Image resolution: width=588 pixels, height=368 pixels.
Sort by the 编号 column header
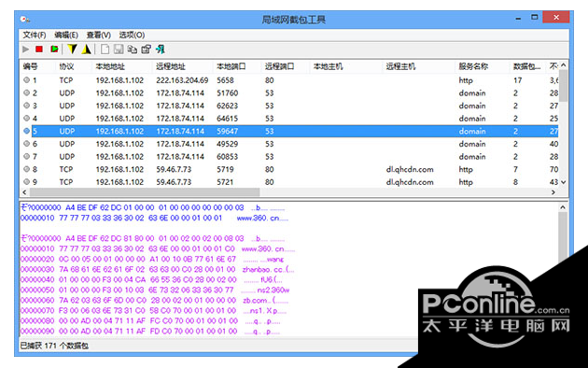coord(37,66)
